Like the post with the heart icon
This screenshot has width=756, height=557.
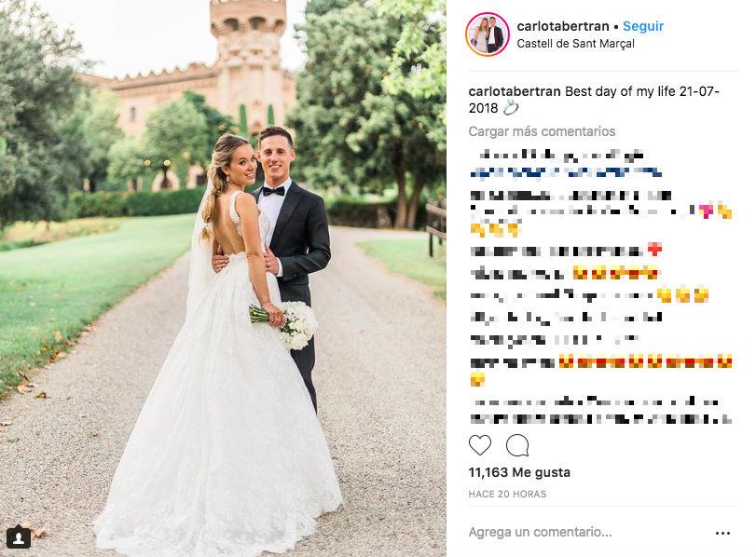click(x=480, y=445)
